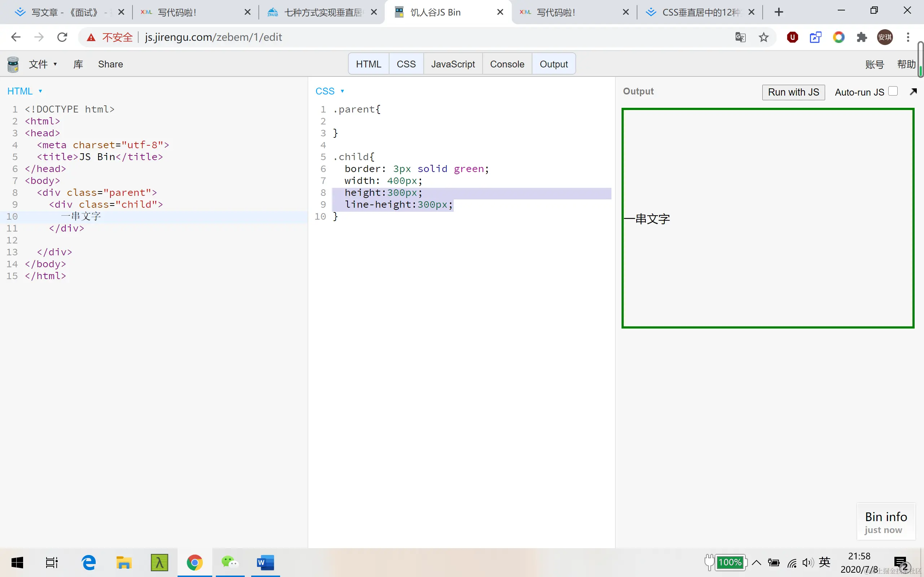Enable the Auto-run JS checkbox
This screenshot has width=924, height=577.
click(x=893, y=91)
